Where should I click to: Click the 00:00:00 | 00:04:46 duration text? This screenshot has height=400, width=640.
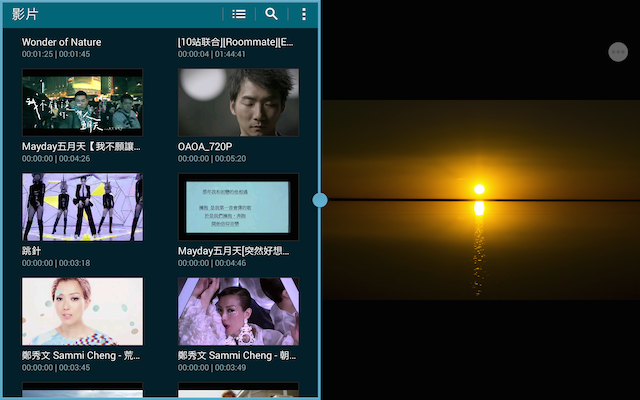(212, 263)
